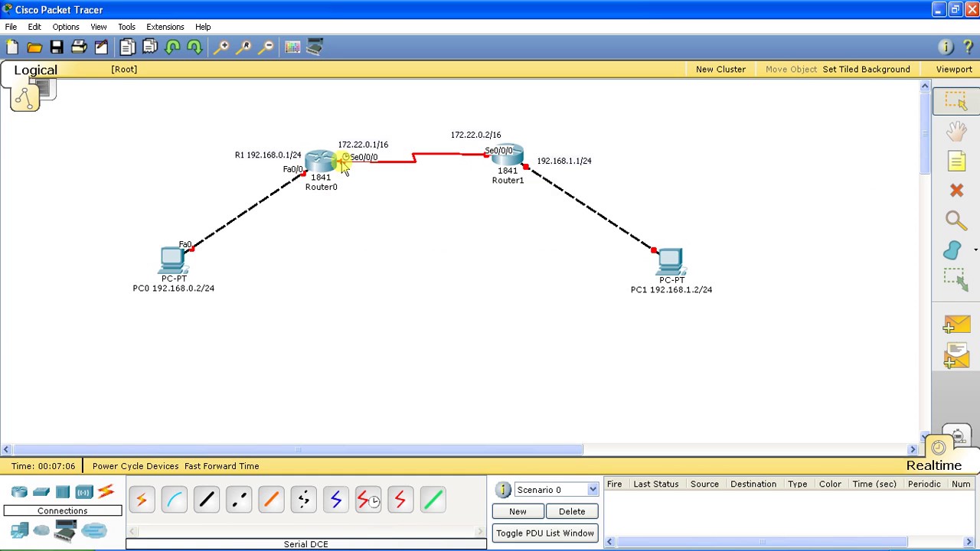Viewport: 980px width, 551px height.
Task: Expand the Draw Polygon tool arrow
Action: tap(975, 250)
